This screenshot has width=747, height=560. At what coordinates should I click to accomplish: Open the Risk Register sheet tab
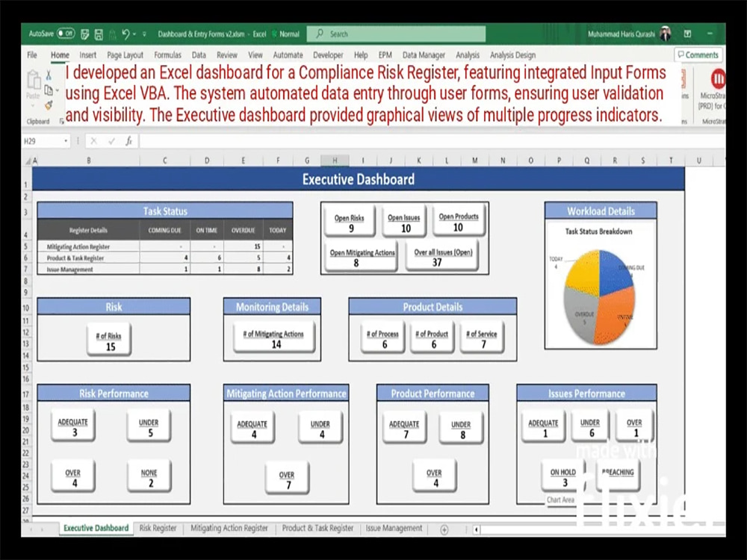point(158,528)
